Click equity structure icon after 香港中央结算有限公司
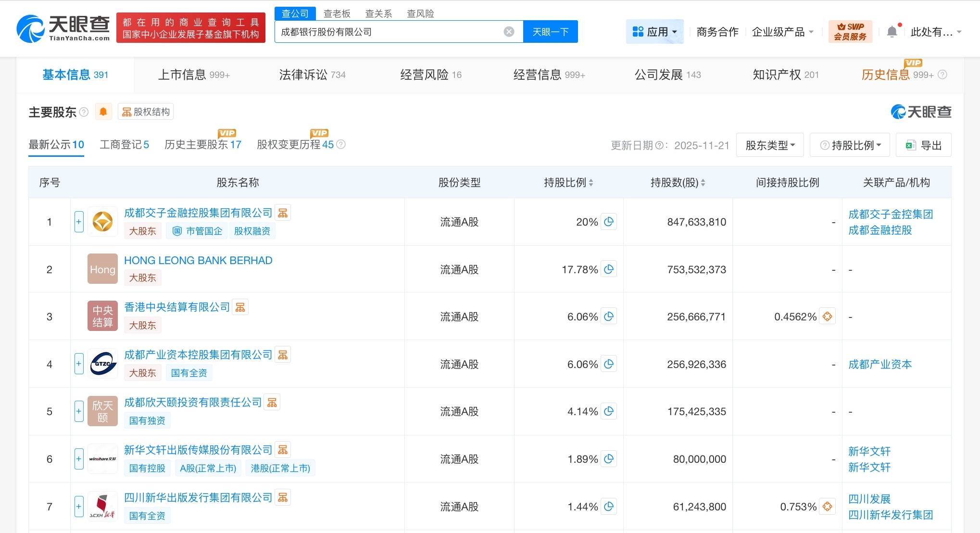 click(x=240, y=307)
